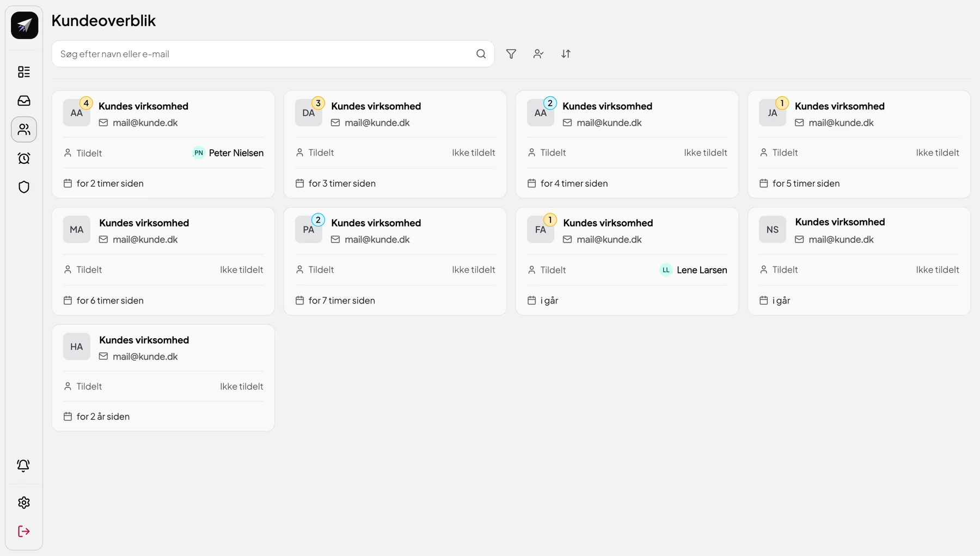The height and width of the screenshot is (556, 980).
Task: Click 'Ikke tildelt' on the JA card
Action: pos(938,153)
